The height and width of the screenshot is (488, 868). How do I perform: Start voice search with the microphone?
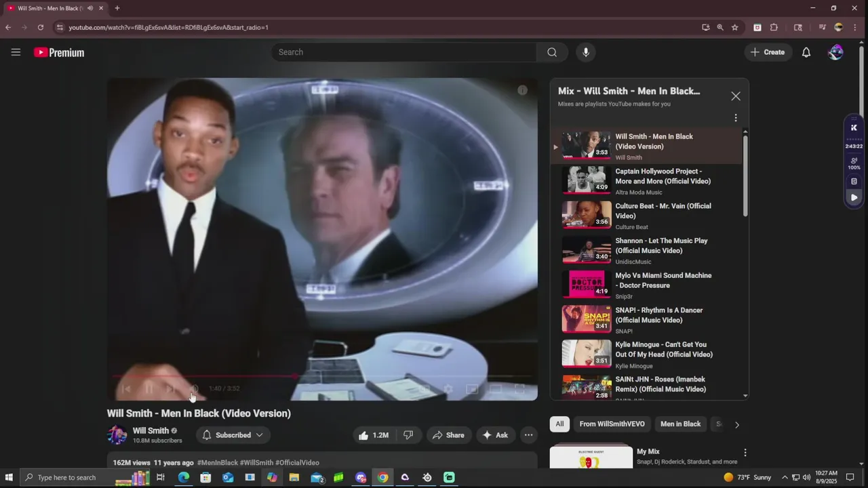586,52
